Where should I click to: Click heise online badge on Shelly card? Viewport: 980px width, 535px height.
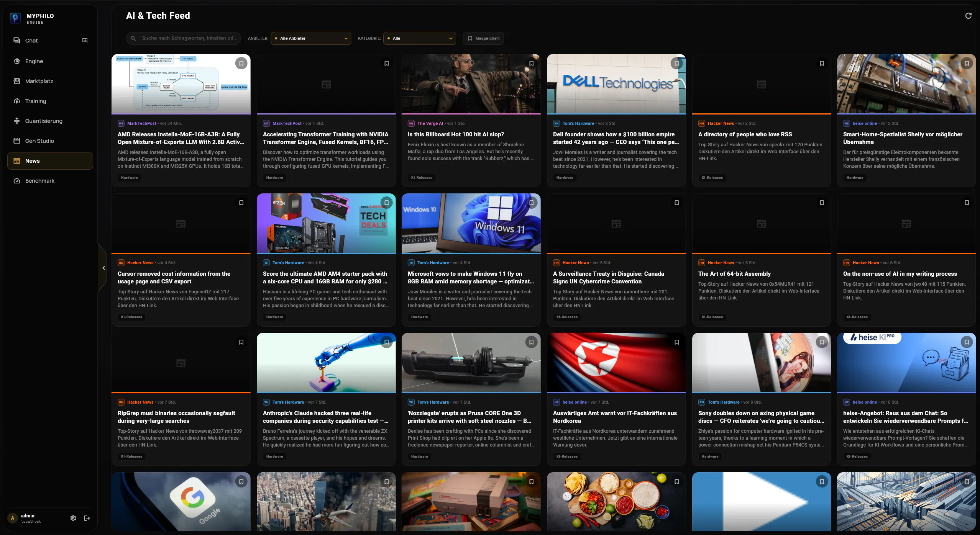coord(847,123)
